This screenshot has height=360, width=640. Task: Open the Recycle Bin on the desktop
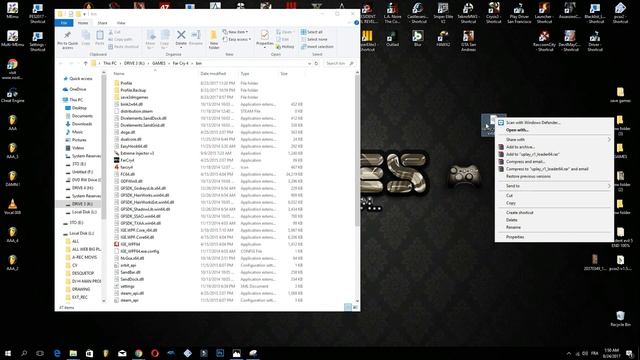tap(620, 318)
